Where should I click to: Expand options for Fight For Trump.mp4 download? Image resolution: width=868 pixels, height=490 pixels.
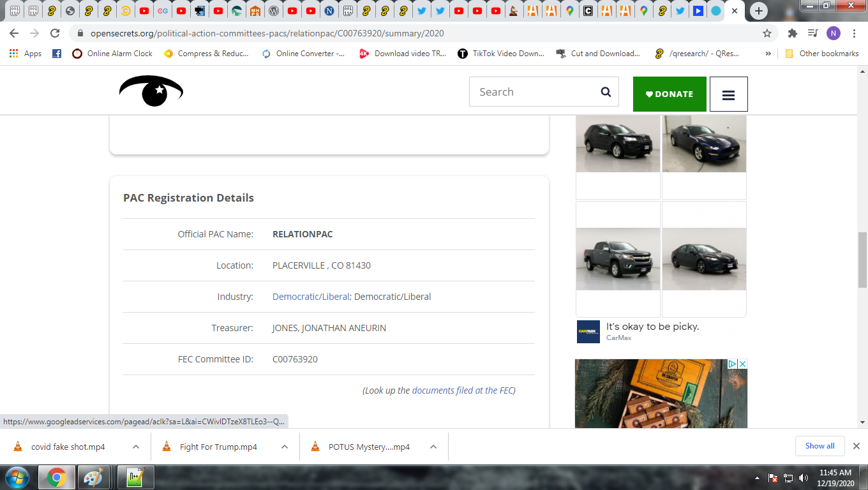click(285, 447)
